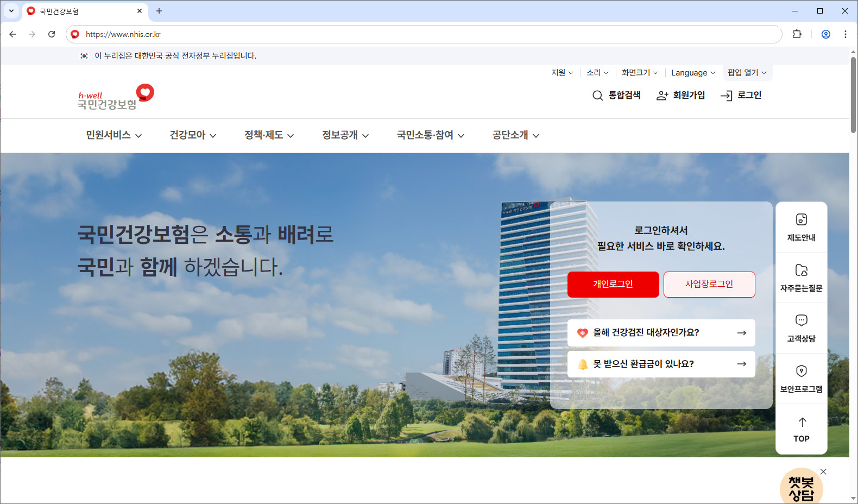Expand the 정책·제도 menu
This screenshot has height=504, width=858.
269,135
